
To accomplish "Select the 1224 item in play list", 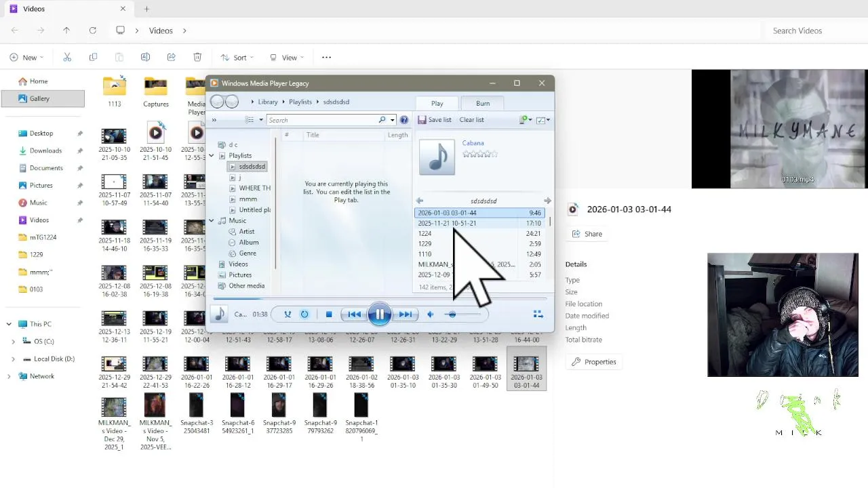I will [x=479, y=233].
